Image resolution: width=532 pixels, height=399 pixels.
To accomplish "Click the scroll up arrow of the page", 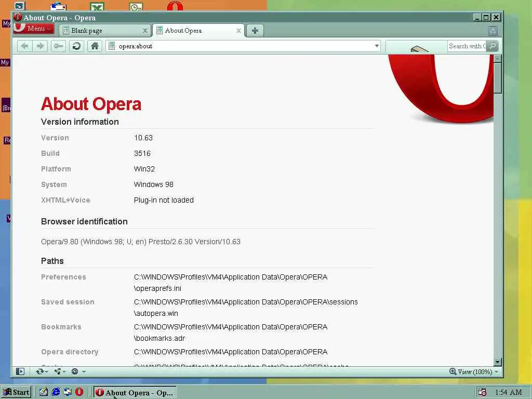I will (497, 59).
